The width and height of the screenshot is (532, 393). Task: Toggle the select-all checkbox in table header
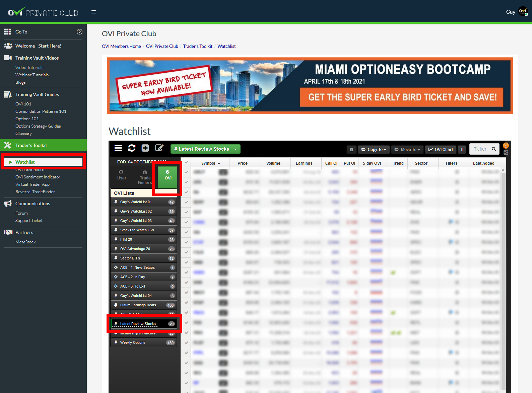click(x=186, y=162)
